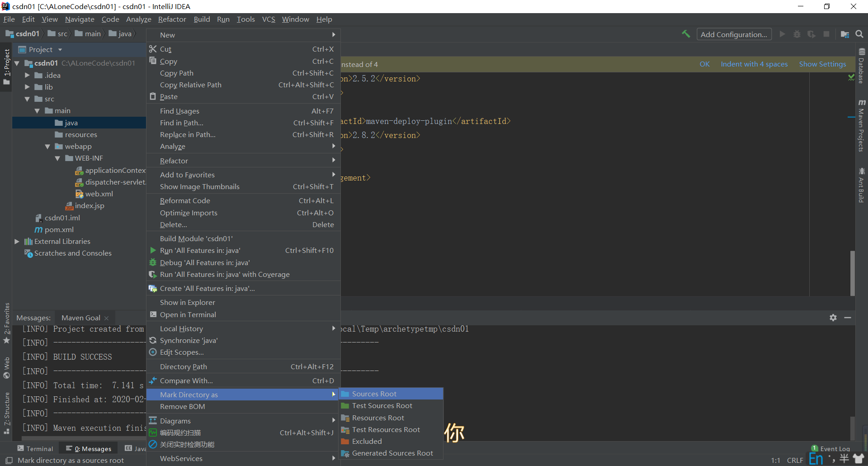The image size is (868, 466).
Task: Open the Favorites tool window
Action: tap(6, 323)
